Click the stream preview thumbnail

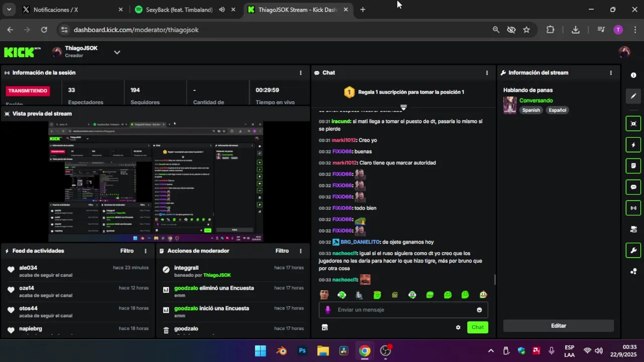click(x=155, y=182)
